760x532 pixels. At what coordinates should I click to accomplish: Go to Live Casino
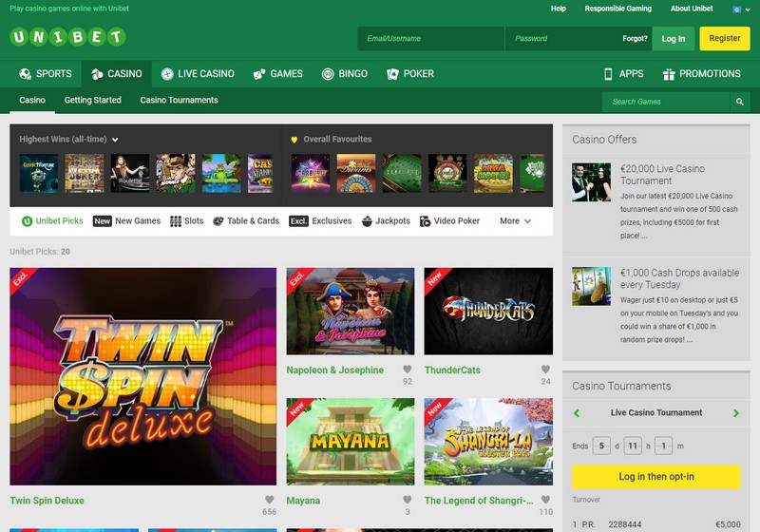198,74
